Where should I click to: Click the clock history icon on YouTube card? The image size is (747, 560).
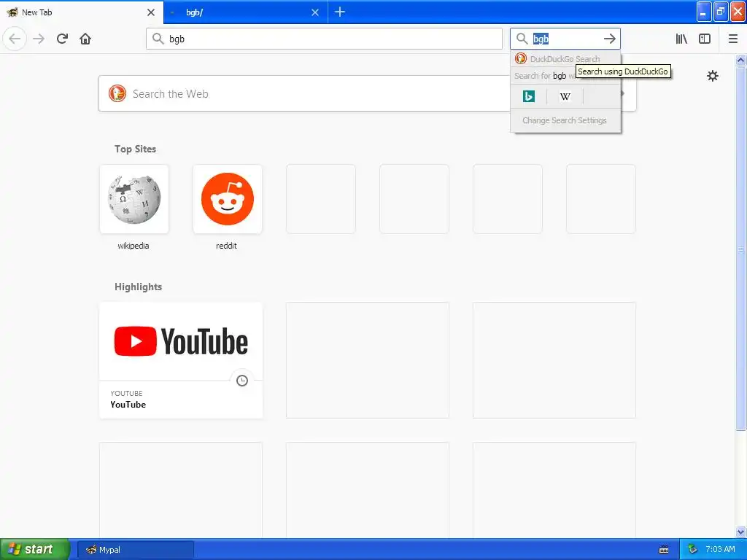coord(242,381)
